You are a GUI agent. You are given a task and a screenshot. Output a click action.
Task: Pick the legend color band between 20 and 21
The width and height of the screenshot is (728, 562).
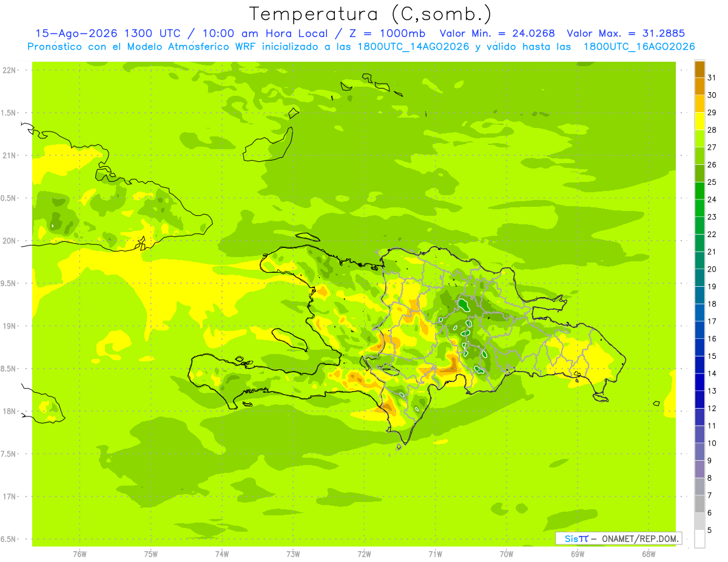pos(699,260)
